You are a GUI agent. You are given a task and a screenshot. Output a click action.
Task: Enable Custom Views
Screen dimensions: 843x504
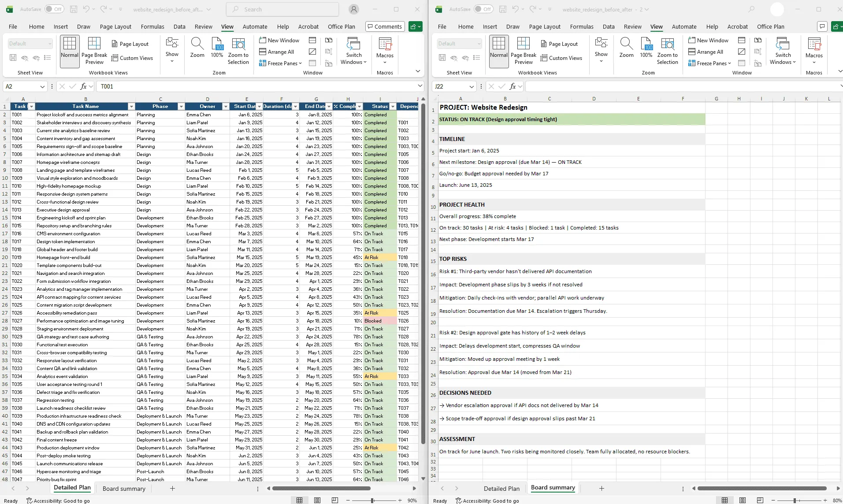click(133, 58)
